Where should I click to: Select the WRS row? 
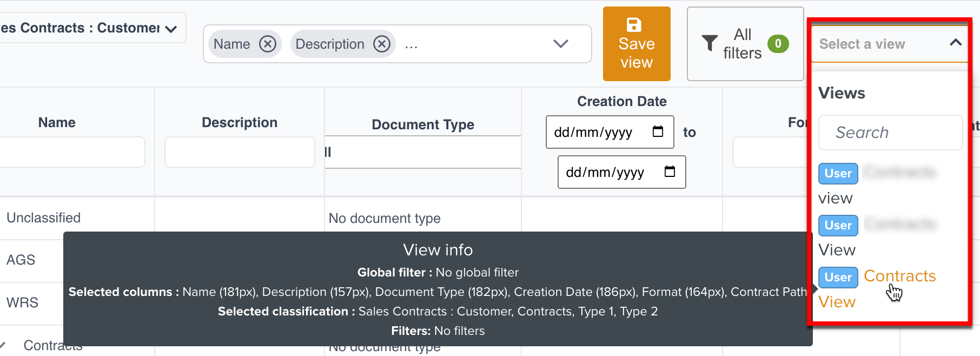point(23,302)
